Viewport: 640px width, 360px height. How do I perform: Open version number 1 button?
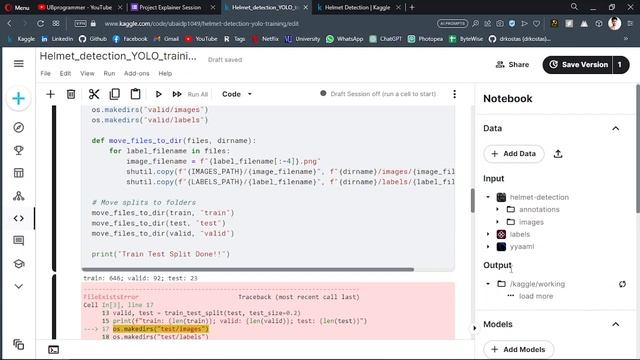620,64
